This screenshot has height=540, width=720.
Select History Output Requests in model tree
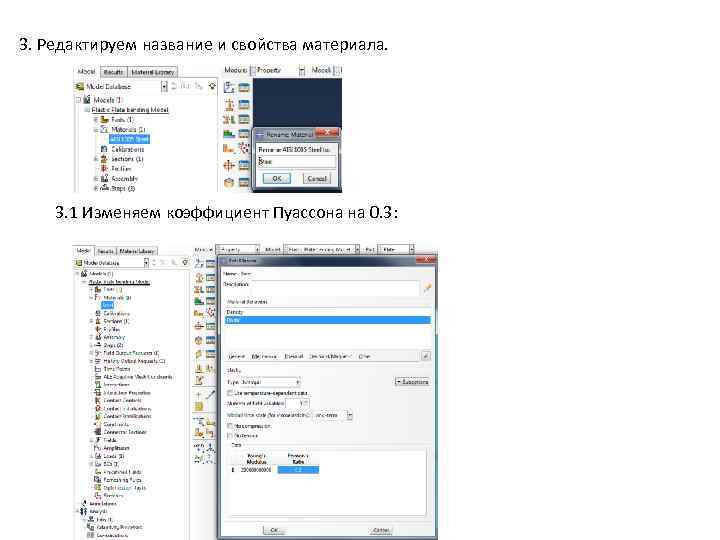click(x=134, y=361)
